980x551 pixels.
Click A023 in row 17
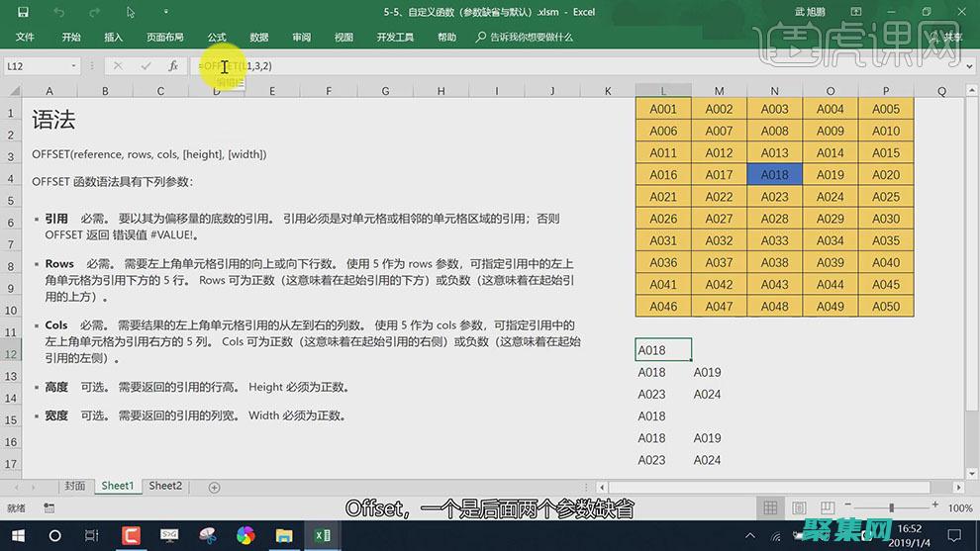click(x=651, y=460)
